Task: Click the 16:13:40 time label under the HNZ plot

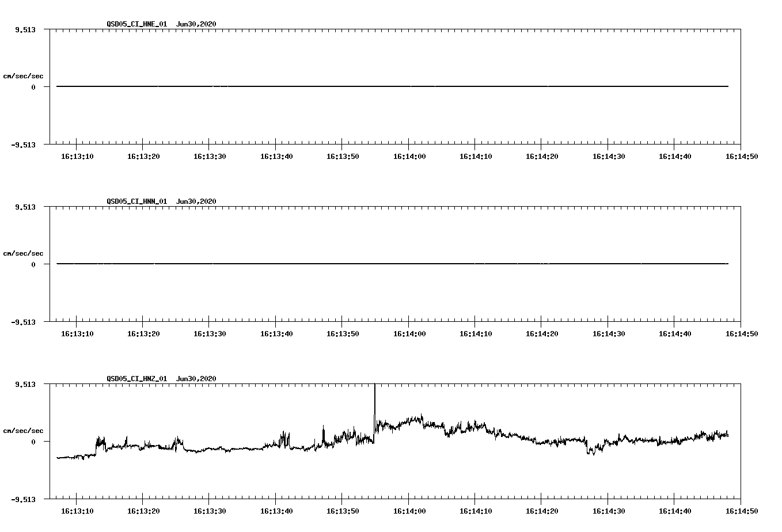Action: (x=276, y=511)
